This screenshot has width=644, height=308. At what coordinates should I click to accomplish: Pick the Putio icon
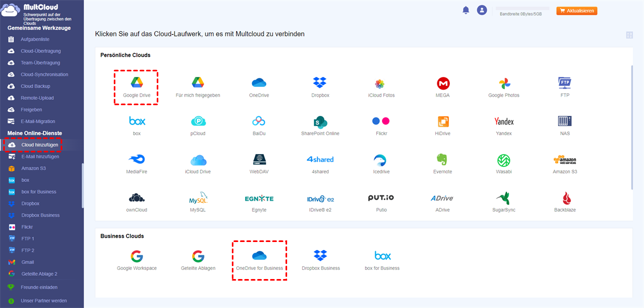tap(381, 197)
